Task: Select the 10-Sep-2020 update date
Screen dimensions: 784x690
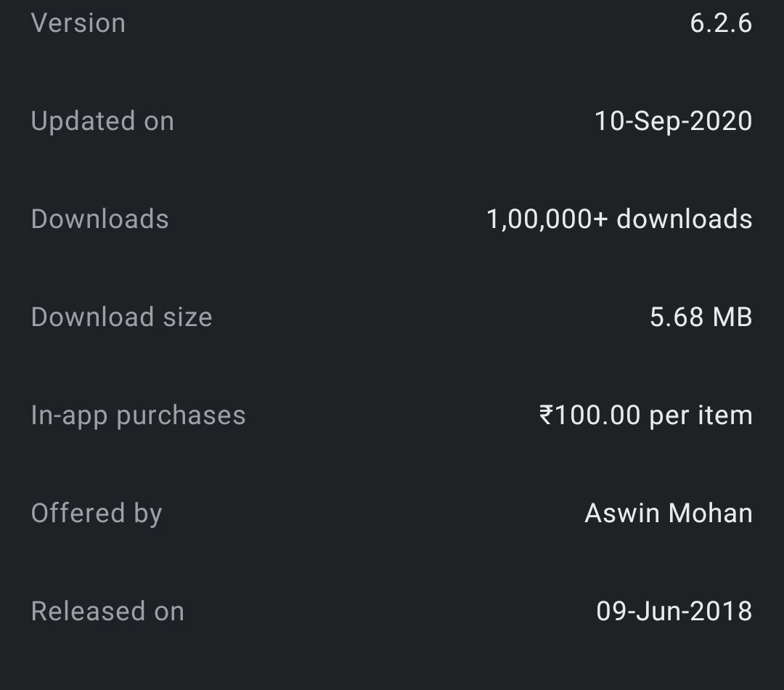Action: click(x=673, y=121)
